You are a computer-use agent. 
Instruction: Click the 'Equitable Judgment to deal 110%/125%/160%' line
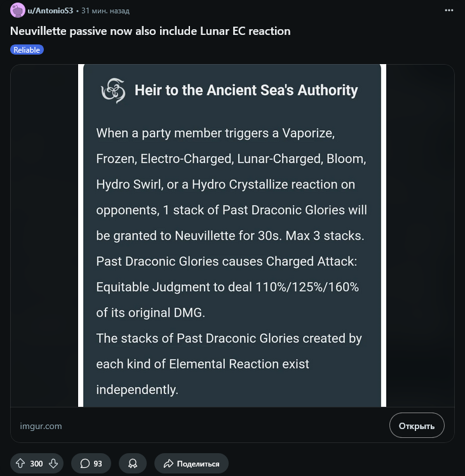pos(227,287)
